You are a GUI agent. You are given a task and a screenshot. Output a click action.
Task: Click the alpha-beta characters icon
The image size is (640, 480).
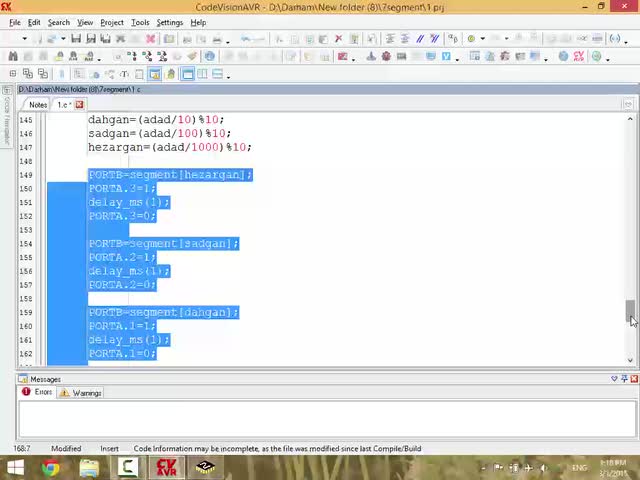click(x=453, y=39)
